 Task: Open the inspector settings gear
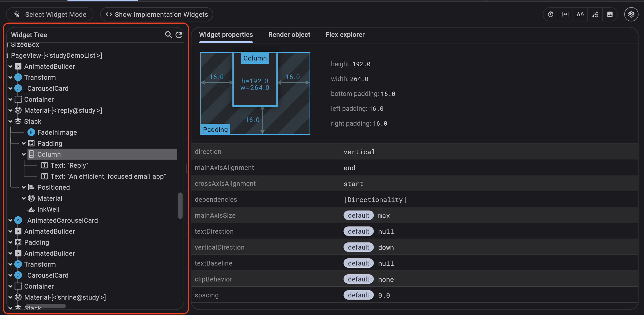coord(631,14)
